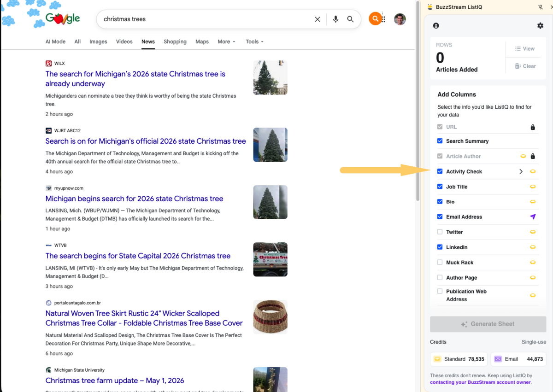Uncheck the Activity Check column
The height and width of the screenshot is (392, 553).
pyautogui.click(x=440, y=171)
